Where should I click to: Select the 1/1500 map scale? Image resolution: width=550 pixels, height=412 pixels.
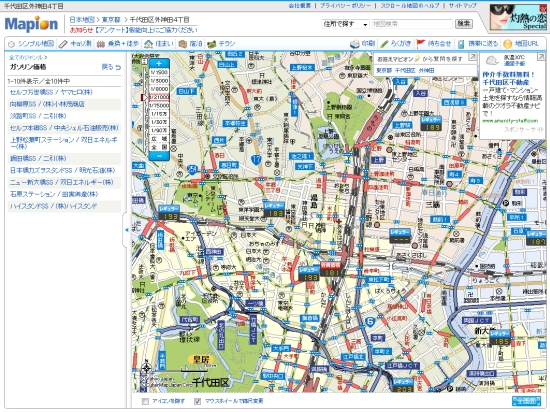pos(159,72)
